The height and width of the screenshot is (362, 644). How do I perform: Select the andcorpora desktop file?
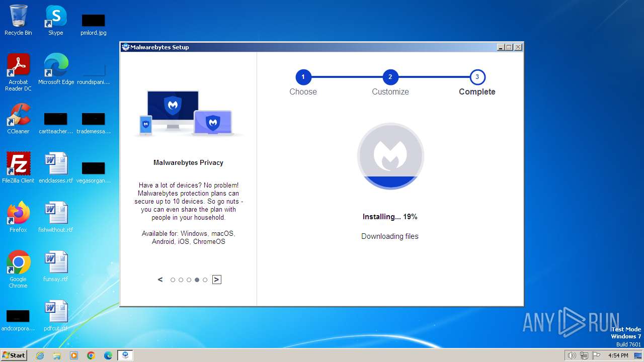[18, 320]
